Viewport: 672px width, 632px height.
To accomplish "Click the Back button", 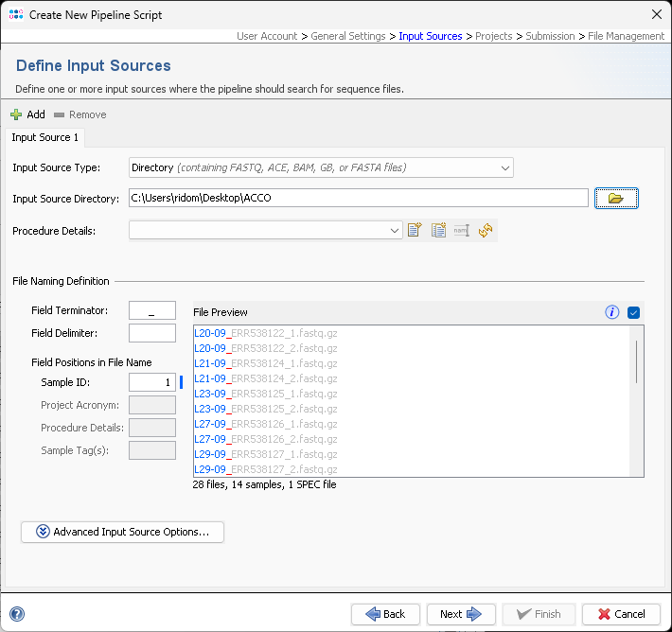I will 385,614.
